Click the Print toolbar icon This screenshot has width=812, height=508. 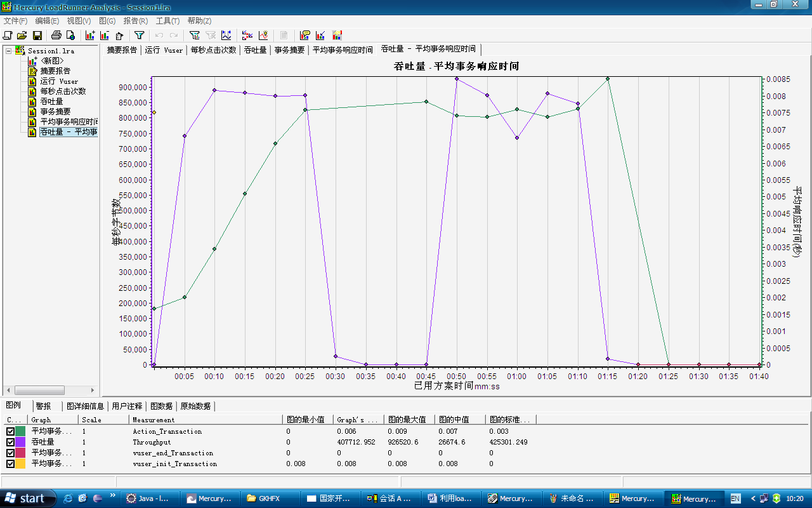point(56,36)
